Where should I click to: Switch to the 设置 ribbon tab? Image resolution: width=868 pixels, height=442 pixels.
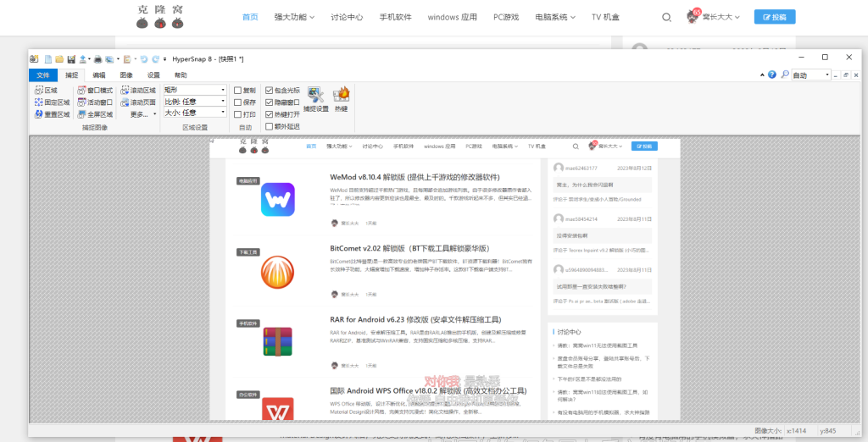click(153, 75)
